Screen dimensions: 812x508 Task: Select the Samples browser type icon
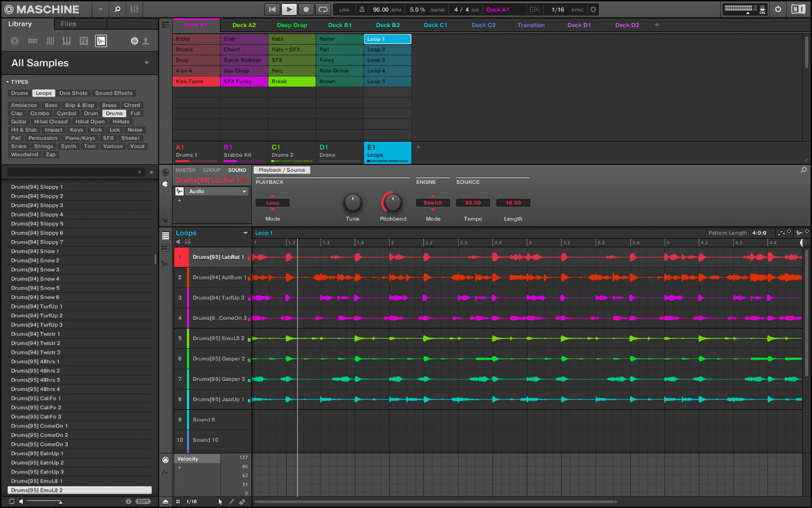101,41
